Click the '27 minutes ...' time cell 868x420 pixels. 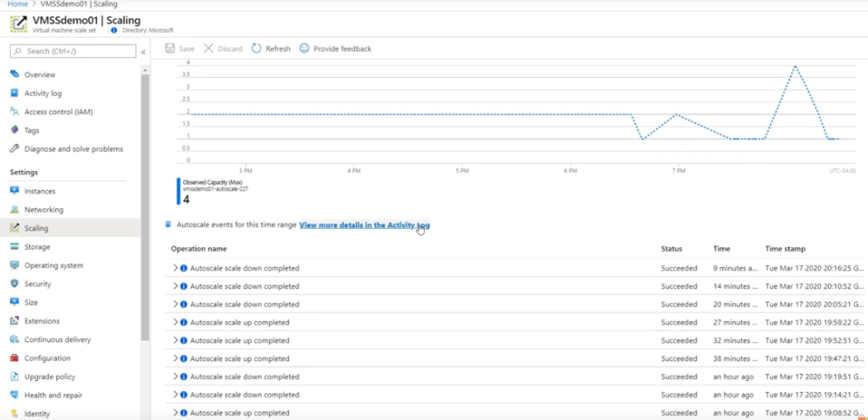pyautogui.click(x=736, y=322)
